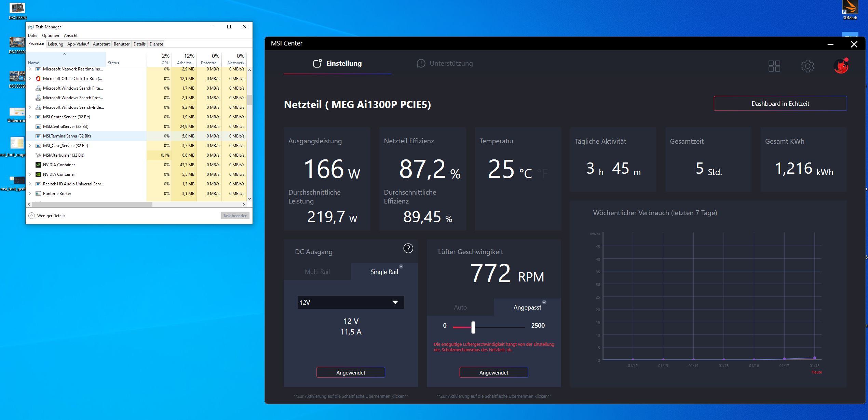Screen dimensions: 868x420
Task: Click Unterstützung speech bubble icon
Action: pyautogui.click(x=421, y=63)
